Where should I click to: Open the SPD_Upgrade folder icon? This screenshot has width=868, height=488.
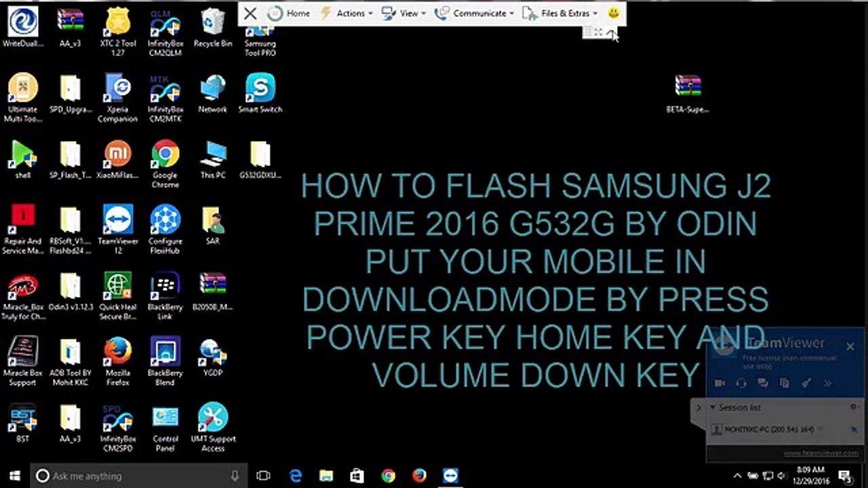pos(70,93)
